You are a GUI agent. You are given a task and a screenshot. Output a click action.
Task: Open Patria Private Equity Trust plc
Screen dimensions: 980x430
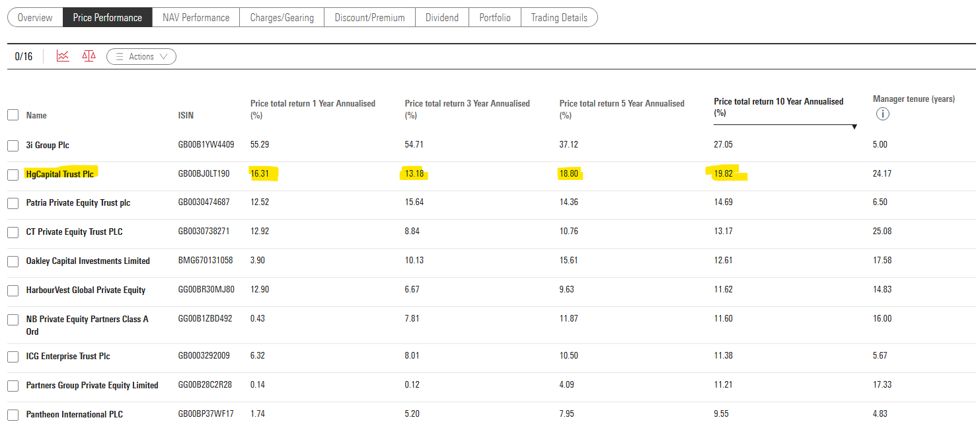tap(78, 202)
